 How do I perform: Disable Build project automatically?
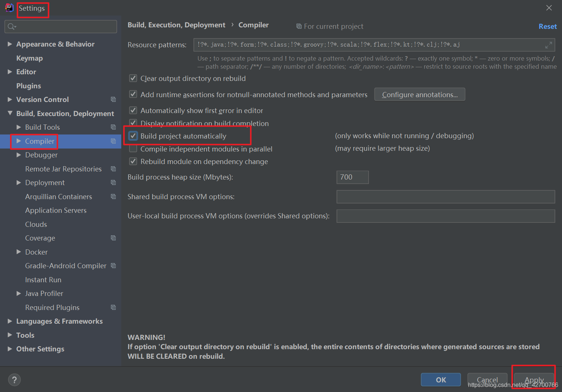[133, 136]
